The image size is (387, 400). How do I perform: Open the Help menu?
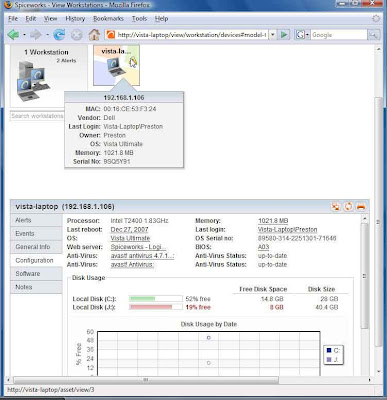tap(161, 19)
